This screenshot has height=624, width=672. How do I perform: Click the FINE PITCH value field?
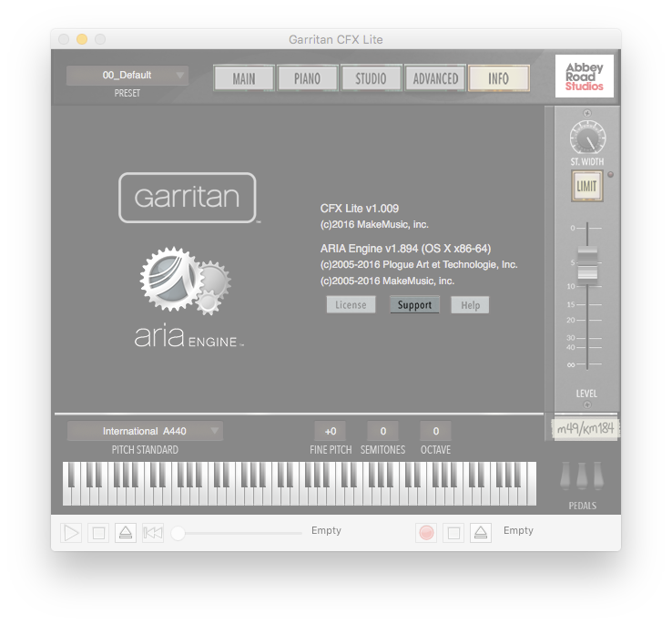coord(331,431)
